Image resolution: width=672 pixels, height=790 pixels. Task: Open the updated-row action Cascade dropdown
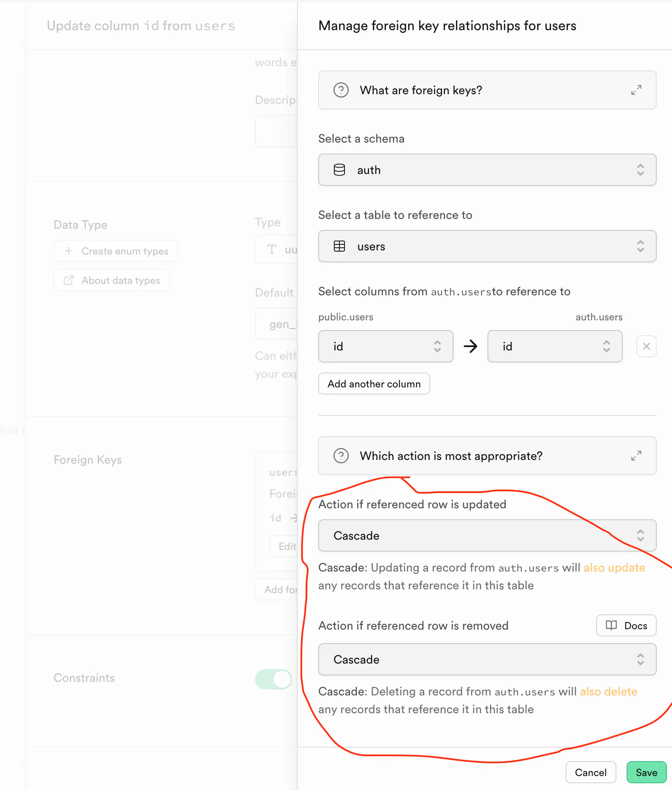click(487, 535)
